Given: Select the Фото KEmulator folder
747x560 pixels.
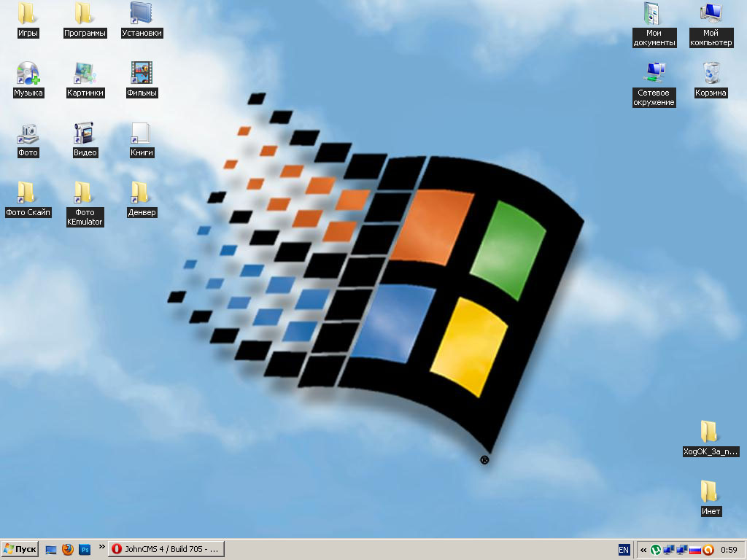Looking at the screenshot, I should point(85,204).
